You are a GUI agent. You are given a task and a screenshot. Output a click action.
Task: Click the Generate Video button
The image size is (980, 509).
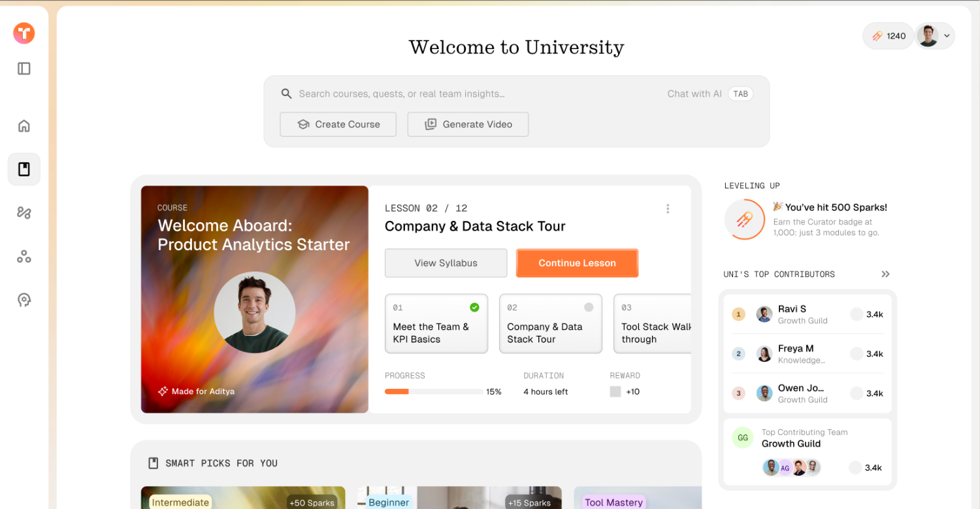[468, 124]
